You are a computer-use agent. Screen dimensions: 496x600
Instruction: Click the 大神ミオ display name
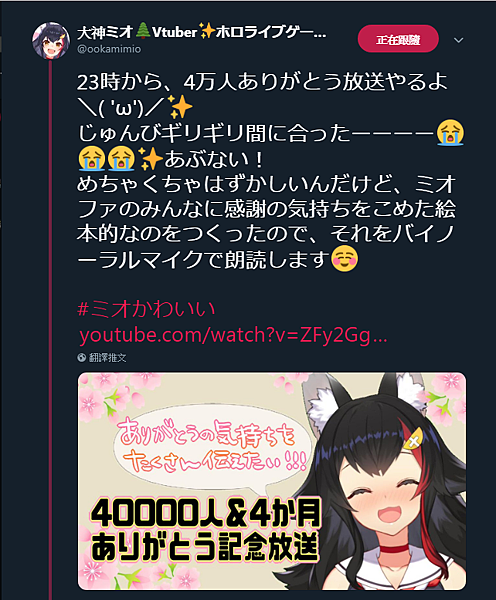105,32
